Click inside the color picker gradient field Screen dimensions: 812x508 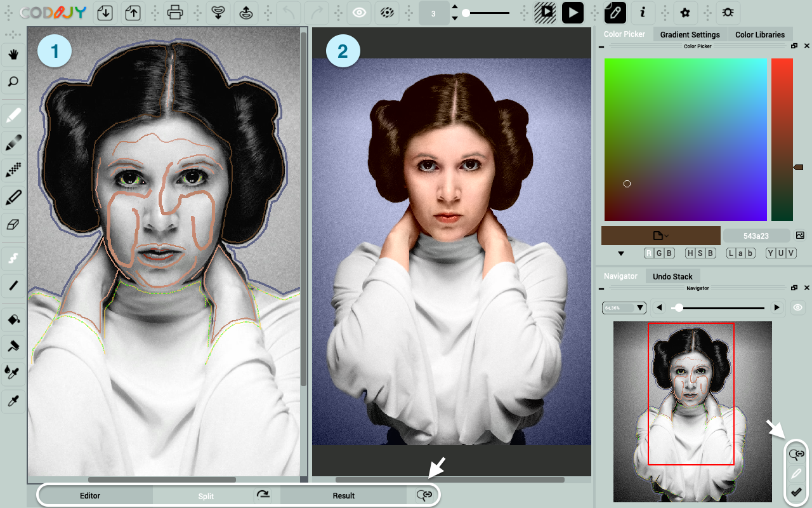coord(685,140)
